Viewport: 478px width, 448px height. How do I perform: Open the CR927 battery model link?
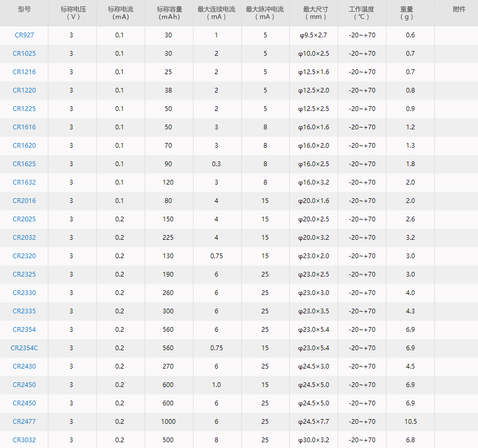(24, 35)
